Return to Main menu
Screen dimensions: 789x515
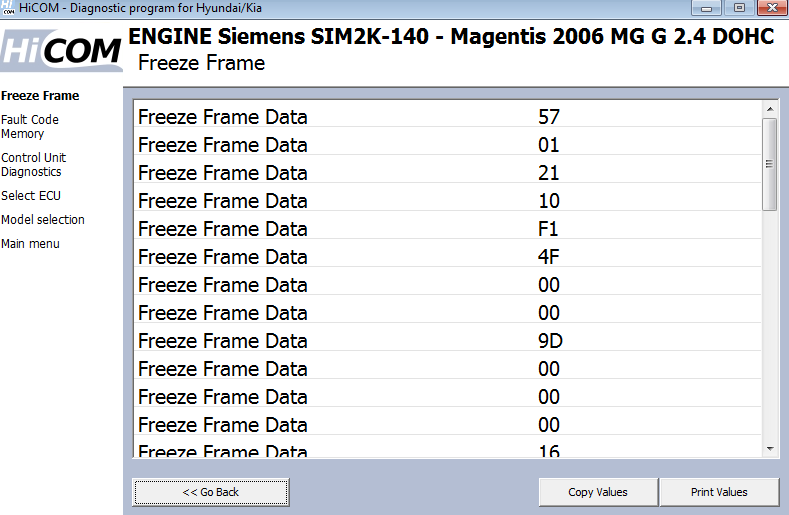click(30, 244)
